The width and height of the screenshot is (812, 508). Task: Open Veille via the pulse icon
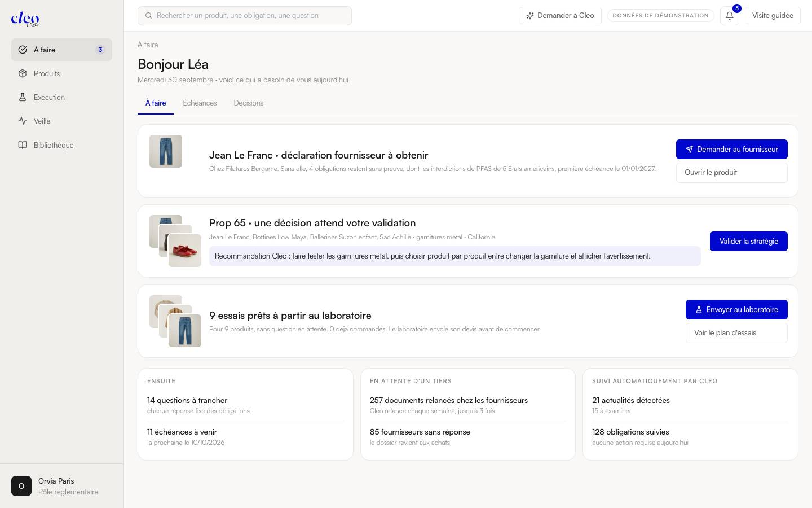[23, 121]
